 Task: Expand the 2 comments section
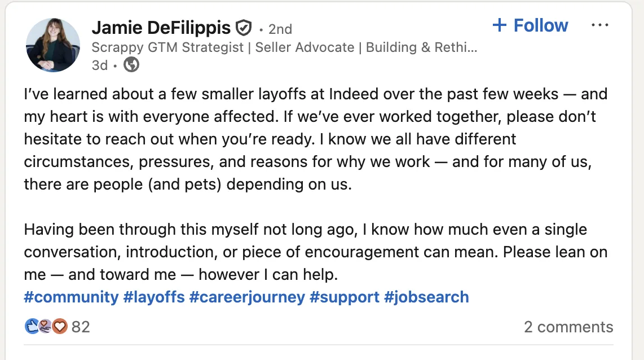click(568, 327)
